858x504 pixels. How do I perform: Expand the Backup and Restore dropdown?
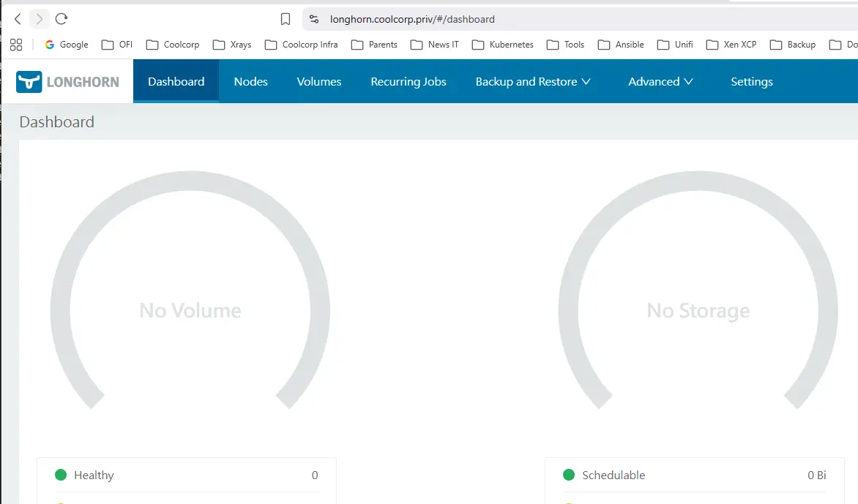click(x=533, y=82)
